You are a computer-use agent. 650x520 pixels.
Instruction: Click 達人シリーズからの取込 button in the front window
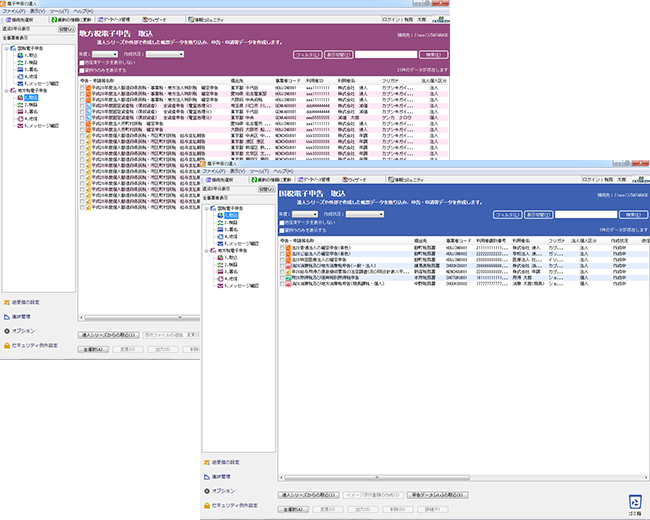point(308,495)
